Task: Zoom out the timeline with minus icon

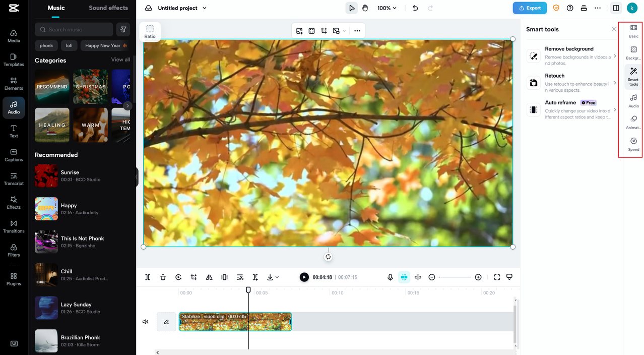Action: (x=432, y=277)
